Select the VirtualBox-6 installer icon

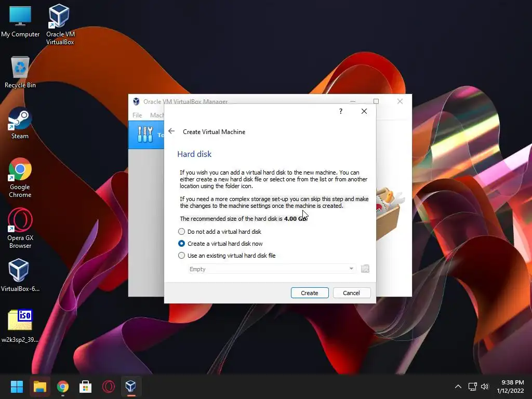[x=20, y=275]
